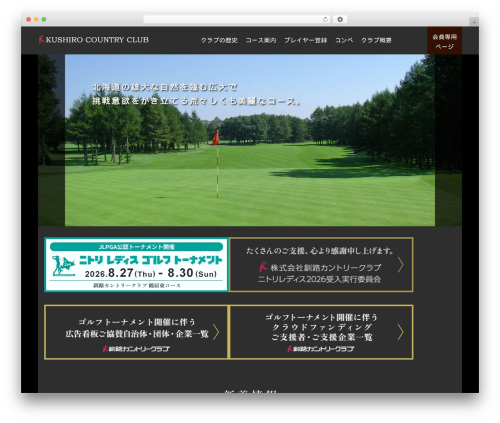
Task: Open the プレイヤー登録 menu item
Action: coord(305,40)
